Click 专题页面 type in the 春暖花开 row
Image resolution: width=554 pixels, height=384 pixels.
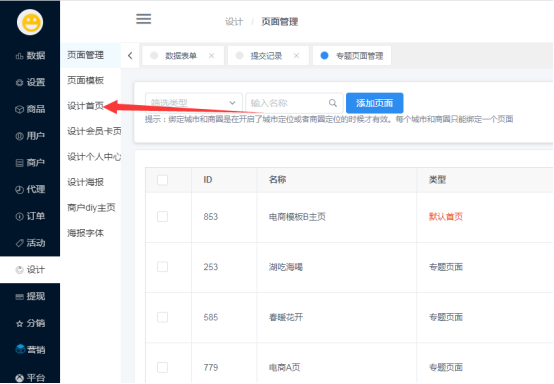click(446, 317)
